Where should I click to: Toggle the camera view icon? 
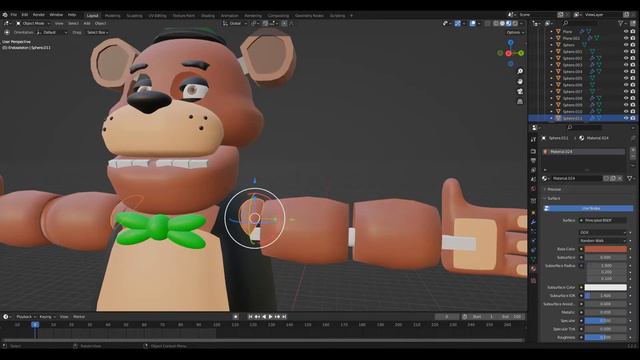(x=520, y=91)
